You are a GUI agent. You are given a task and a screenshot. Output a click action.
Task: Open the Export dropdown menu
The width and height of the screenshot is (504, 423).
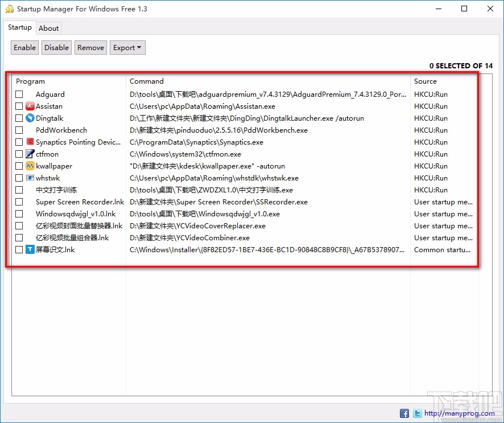(x=127, y=47)
